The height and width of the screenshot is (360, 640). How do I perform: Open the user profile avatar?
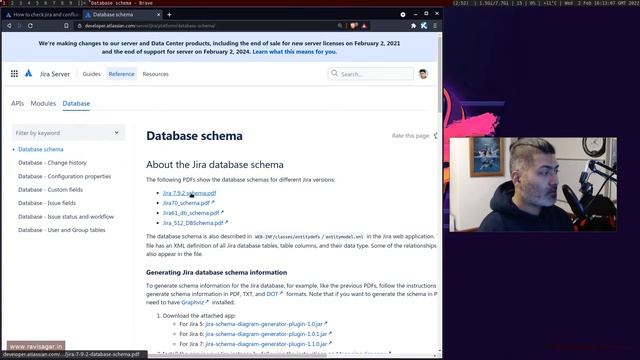[423, 74]
